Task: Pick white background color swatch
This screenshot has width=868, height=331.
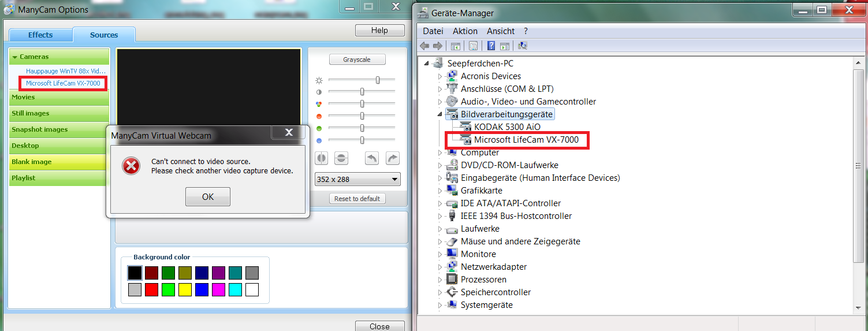Action: [x=252, y=289]
